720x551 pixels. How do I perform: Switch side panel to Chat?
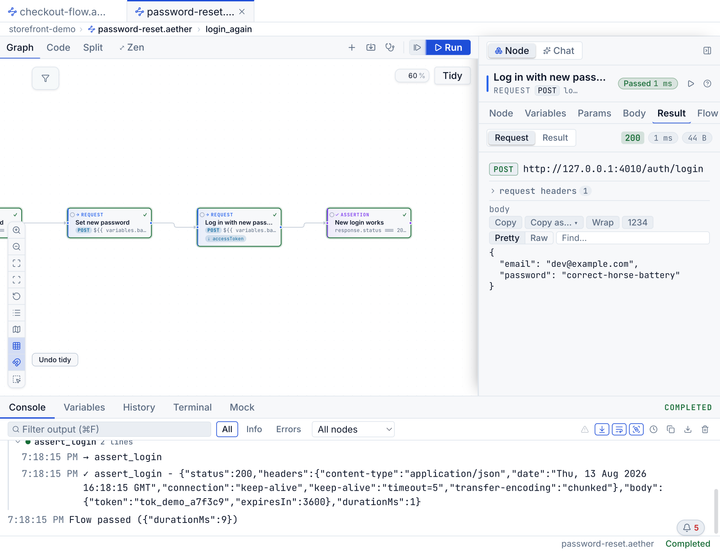click(x=558, y=51)
